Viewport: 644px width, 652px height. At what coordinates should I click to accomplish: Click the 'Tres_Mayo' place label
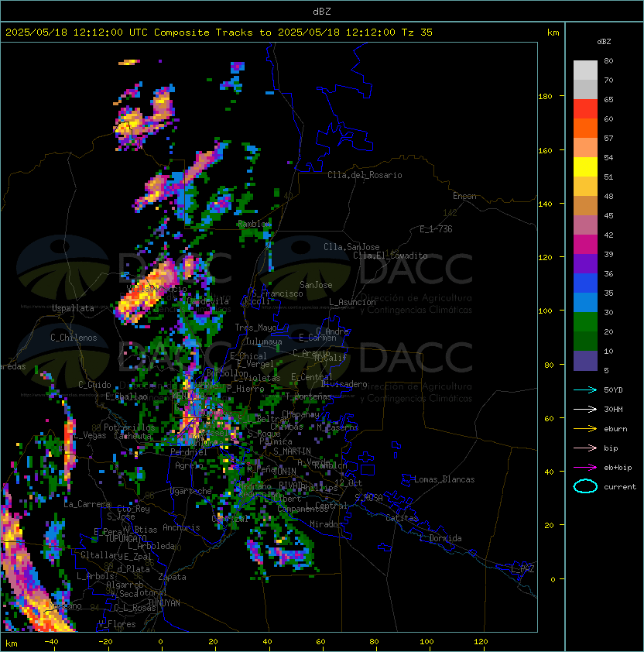(255, 328)
